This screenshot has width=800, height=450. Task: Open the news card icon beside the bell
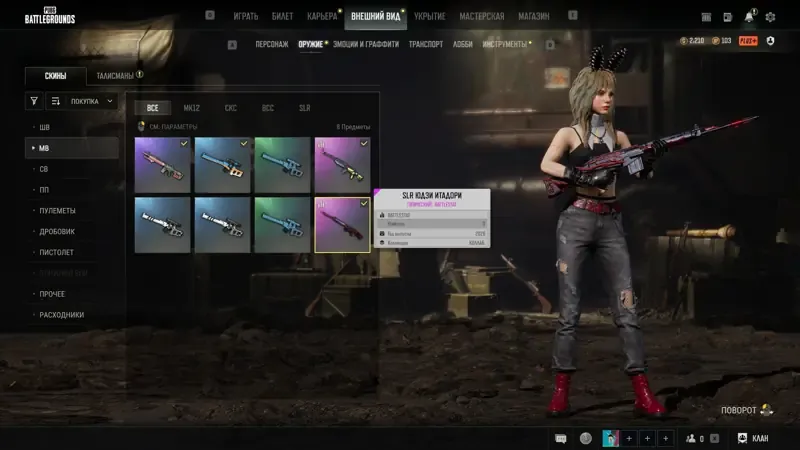728,17
